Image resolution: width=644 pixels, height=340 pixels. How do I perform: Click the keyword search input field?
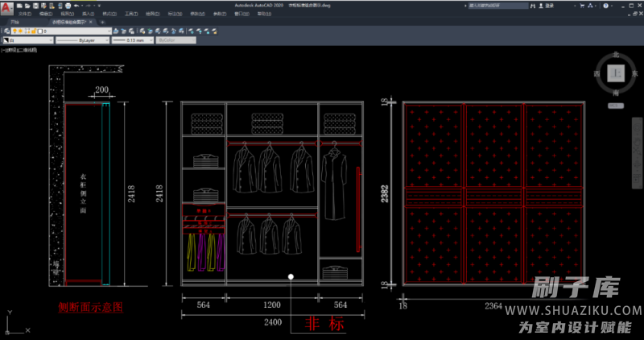click(x=499, y=5)
